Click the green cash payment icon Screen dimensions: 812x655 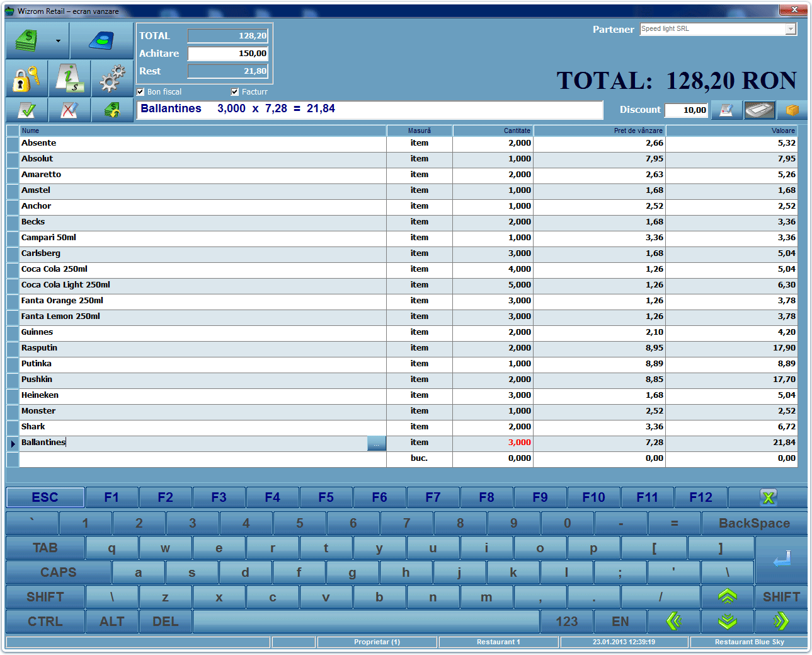(26, 41)
